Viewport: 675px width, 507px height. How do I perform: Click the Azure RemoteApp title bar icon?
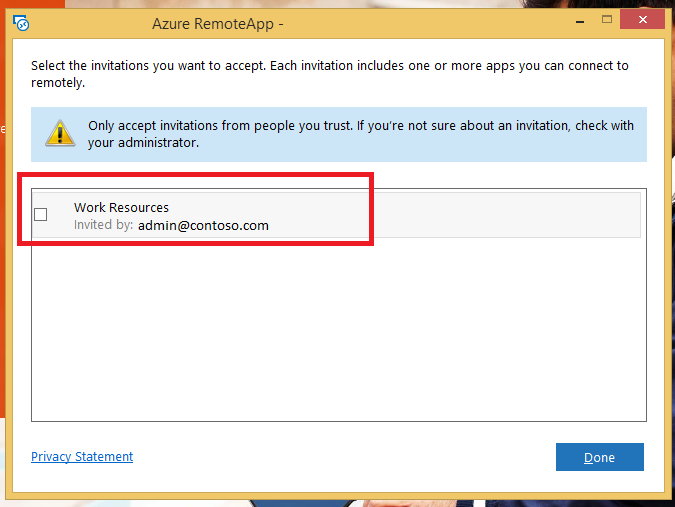(x=21, y=23)
